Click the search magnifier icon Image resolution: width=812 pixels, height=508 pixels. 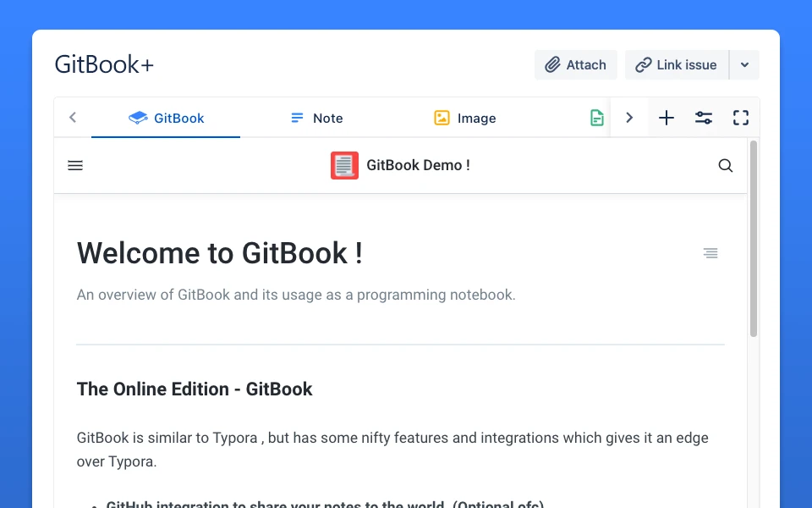pos(725,166)
